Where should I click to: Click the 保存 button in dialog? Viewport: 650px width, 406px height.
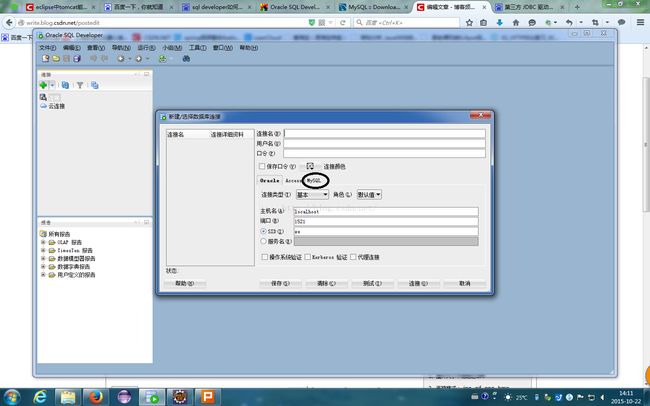(x=280, y=284)
